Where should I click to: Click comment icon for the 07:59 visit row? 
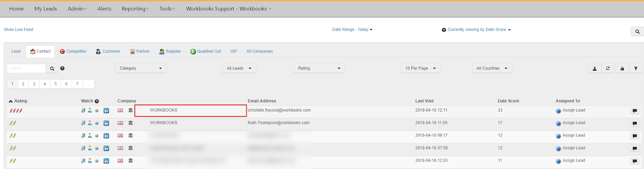click(635, 149)
